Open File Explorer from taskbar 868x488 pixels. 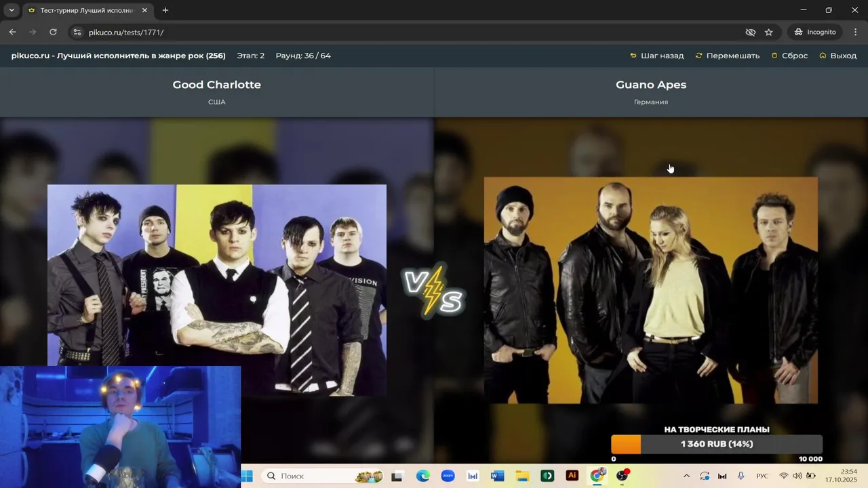[x=522, y=476]
